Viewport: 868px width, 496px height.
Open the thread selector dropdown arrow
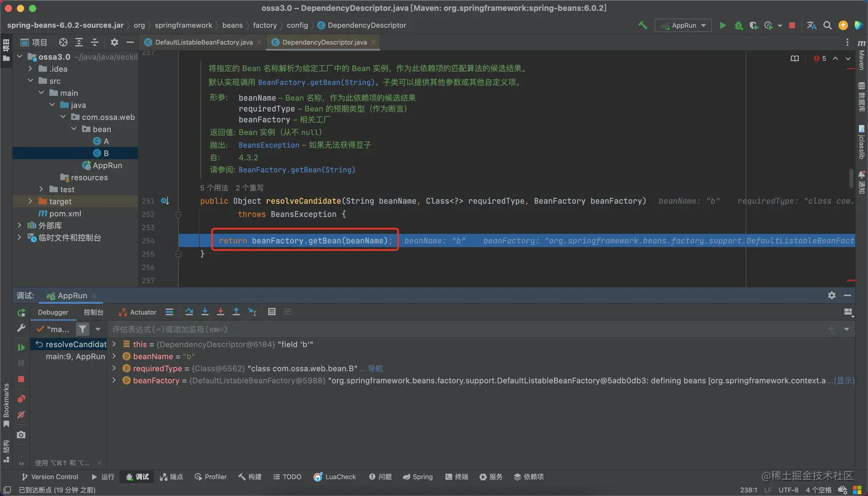[x=98, y=329]
